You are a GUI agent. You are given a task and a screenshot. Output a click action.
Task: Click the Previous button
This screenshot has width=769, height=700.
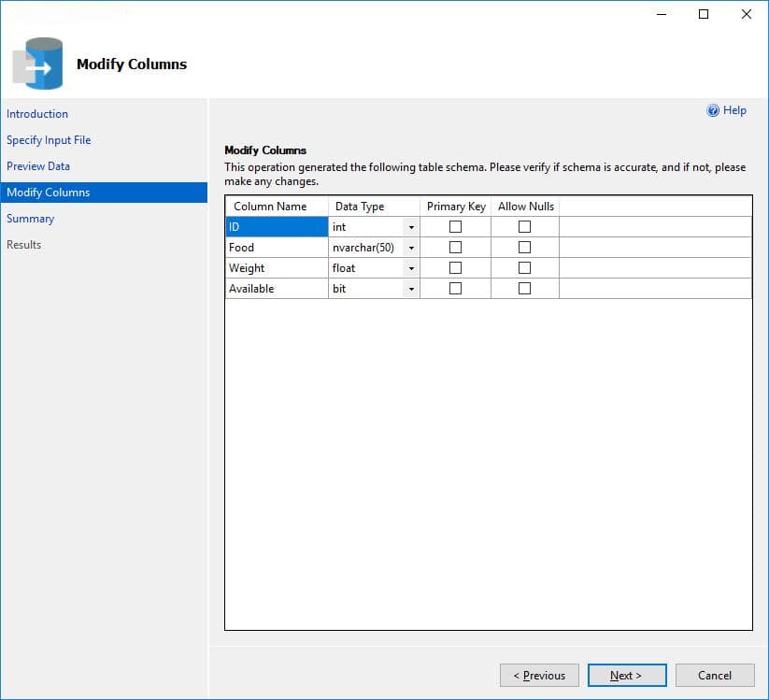tap(539, 676)
